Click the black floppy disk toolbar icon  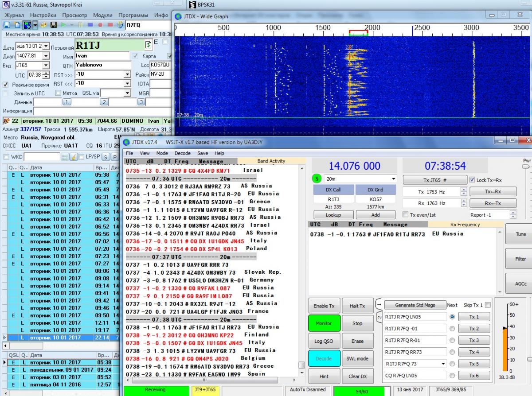point(54,25)
